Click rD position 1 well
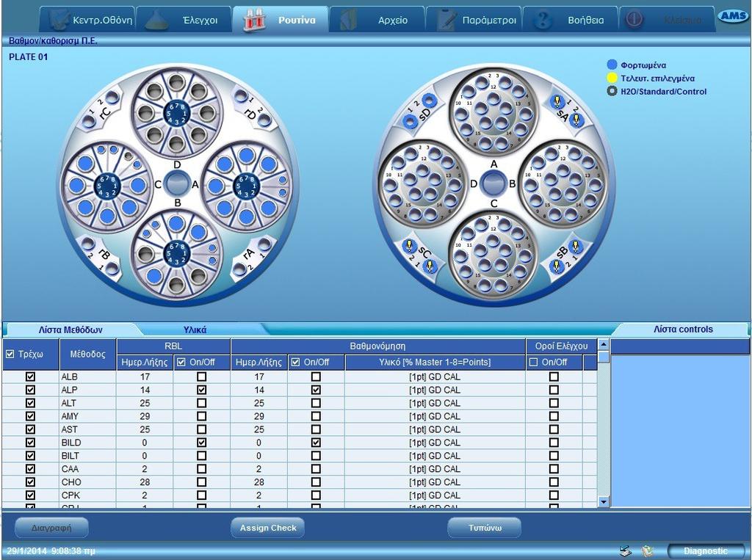 pos(241,96)
